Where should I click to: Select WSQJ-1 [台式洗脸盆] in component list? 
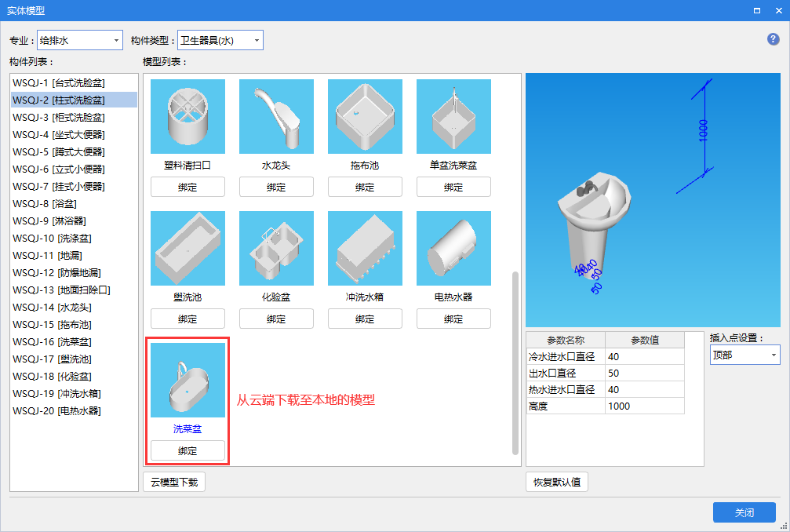point(59,82)
